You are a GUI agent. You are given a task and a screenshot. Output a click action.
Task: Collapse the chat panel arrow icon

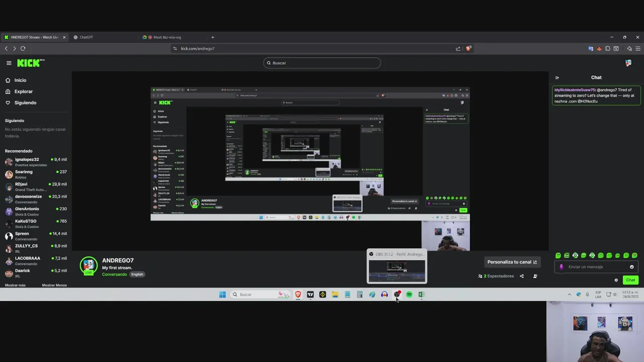557,77
